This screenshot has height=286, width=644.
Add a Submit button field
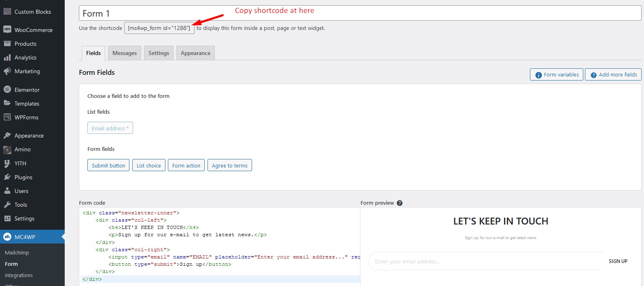pos(108,165)
